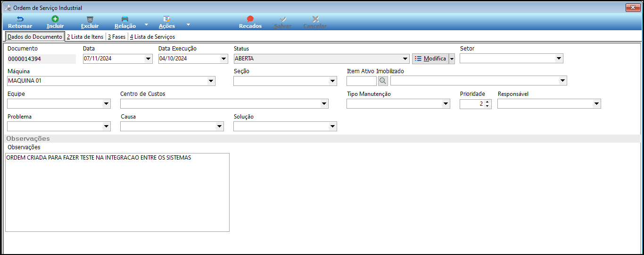Click the Documento number field
This screenshot has width=644, height=255.
click(x=41, y=59)
